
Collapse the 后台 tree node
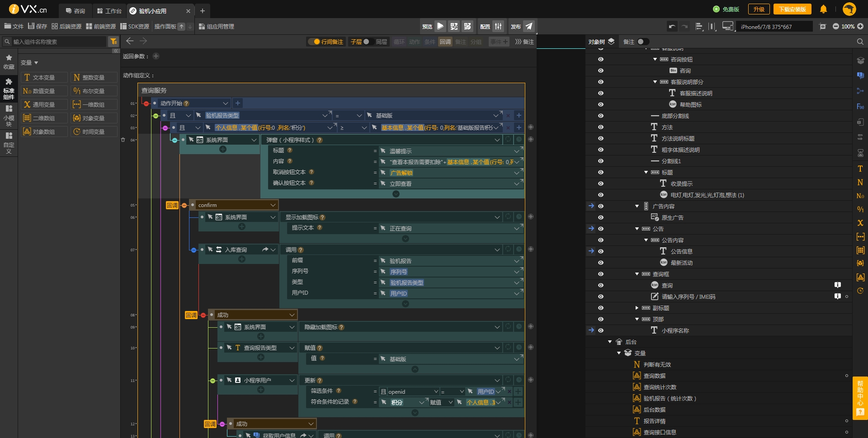610,342
